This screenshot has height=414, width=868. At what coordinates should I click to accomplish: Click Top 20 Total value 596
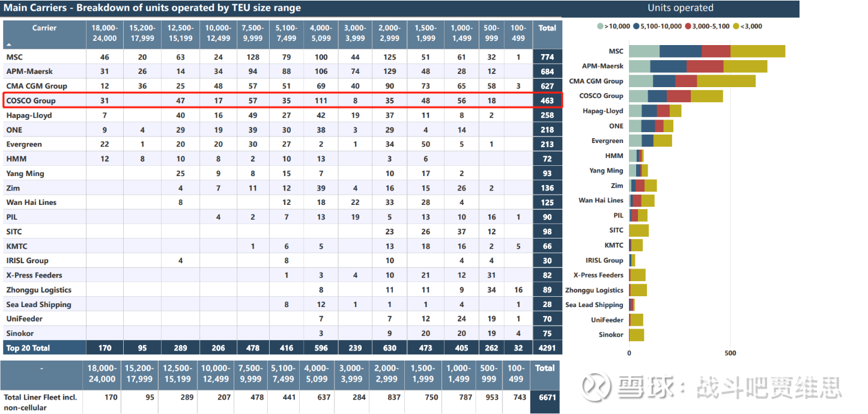pos(321,348)
